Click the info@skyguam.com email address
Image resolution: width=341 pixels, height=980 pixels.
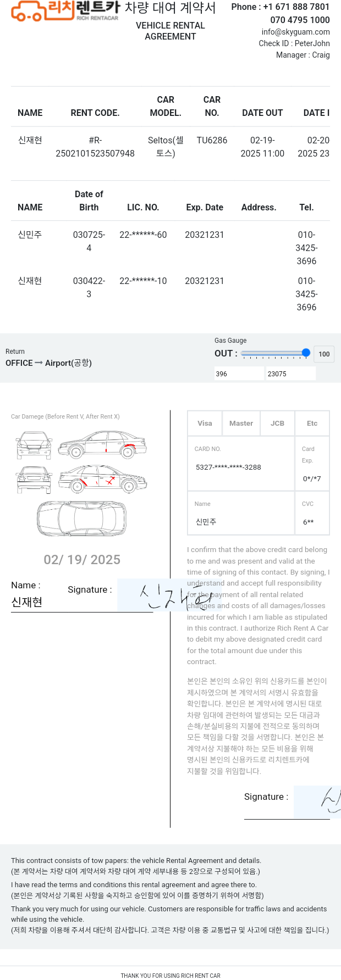tap(296, 32)
